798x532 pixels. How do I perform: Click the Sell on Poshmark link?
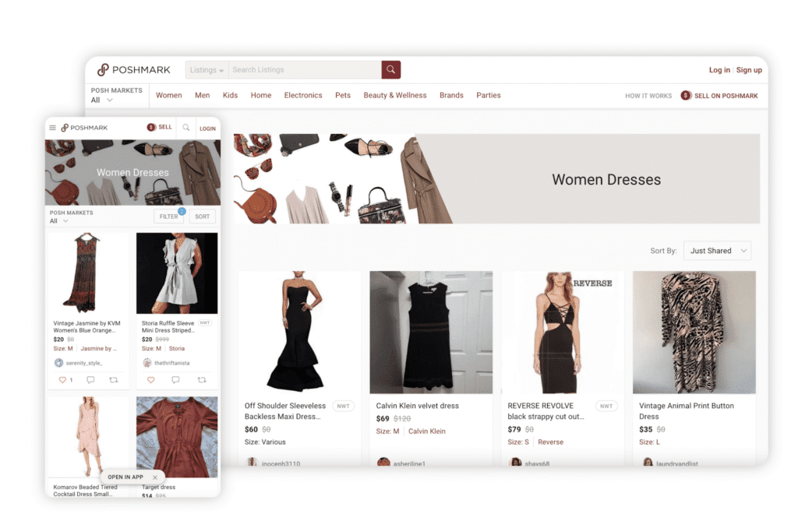(x=719, y=96)
